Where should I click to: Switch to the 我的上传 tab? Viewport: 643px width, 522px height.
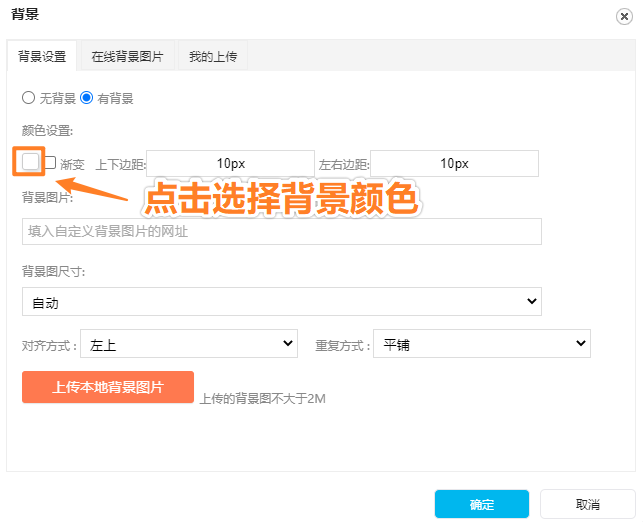212,56
